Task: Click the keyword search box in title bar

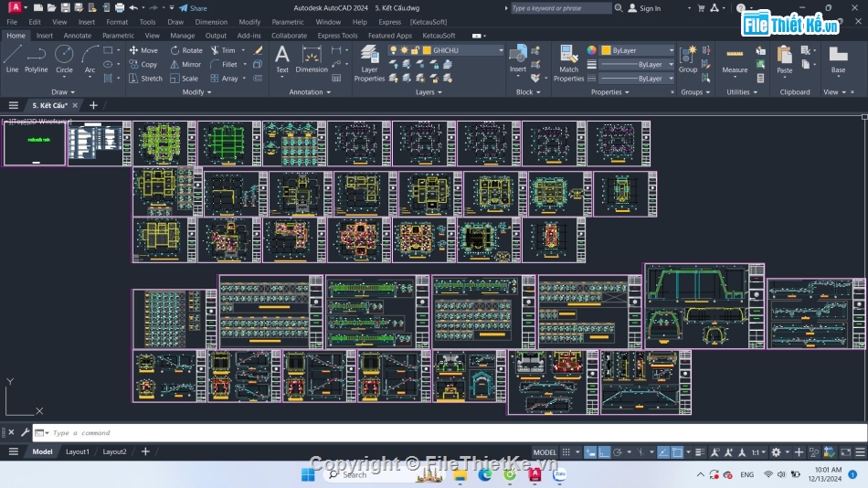Action: click(x=560, y=8)
